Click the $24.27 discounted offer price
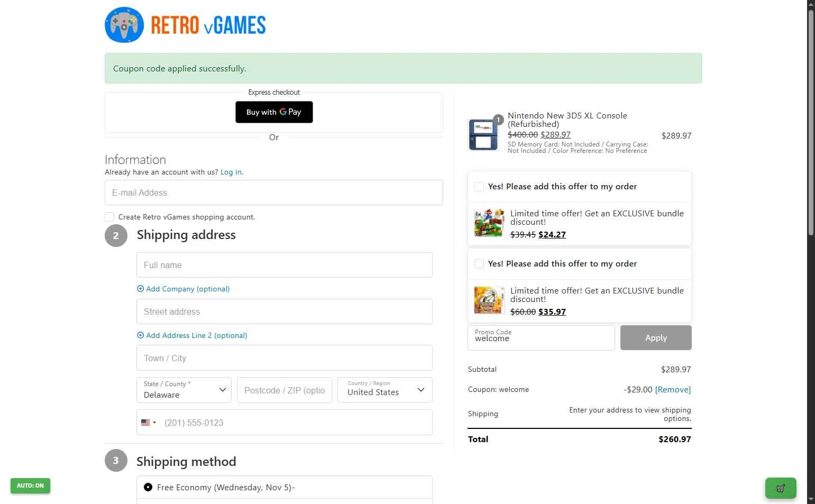This screenshot has width=815, height=504. [x=552, y=234]
